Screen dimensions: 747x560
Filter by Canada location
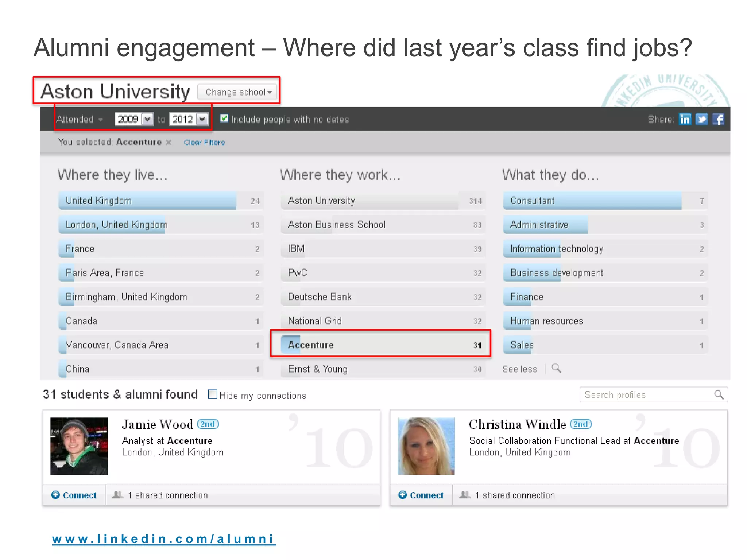160,321
